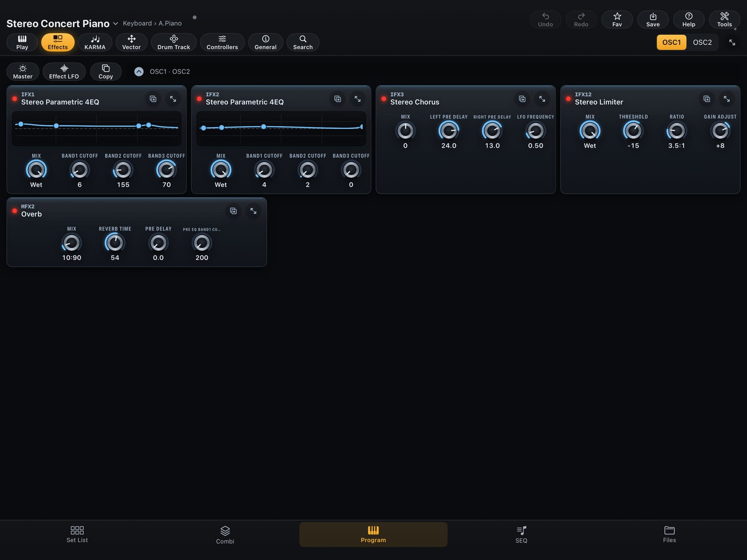
Task: Expand IFX12 Stereo Limiter panel
Action: 726,99
